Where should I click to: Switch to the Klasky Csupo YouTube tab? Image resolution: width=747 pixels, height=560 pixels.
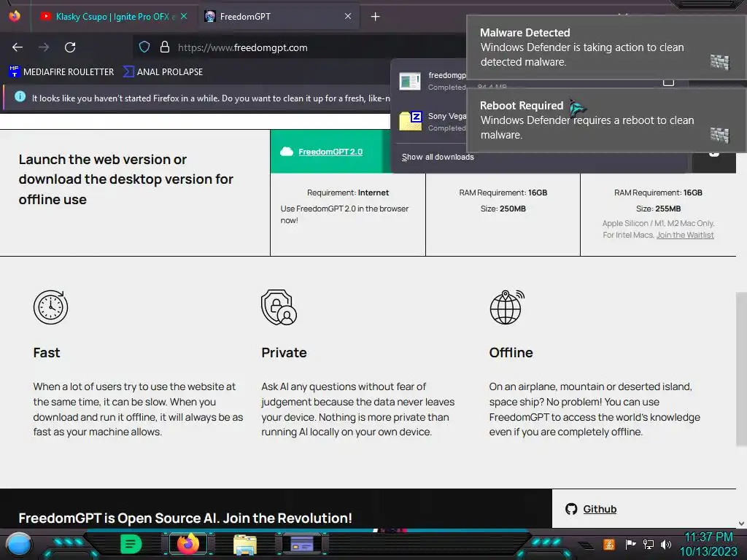tap(107, 17)
